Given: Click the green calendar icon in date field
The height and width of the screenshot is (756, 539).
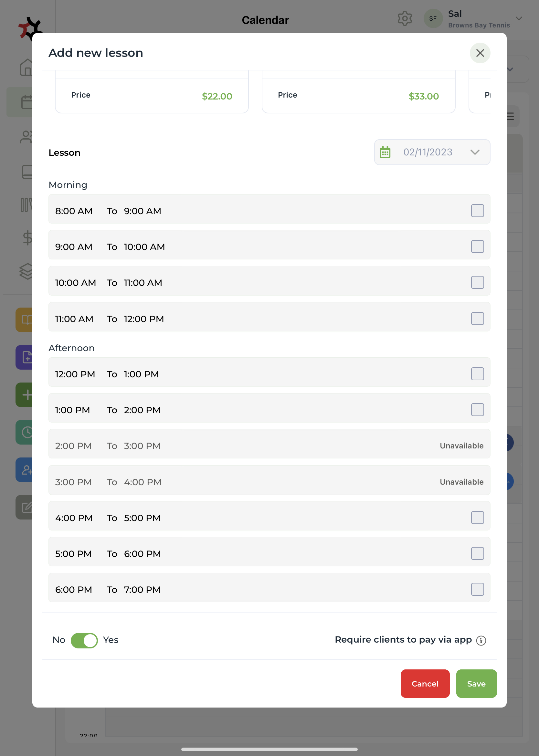Looking at the screenshot, I should (x=385, y=152).
